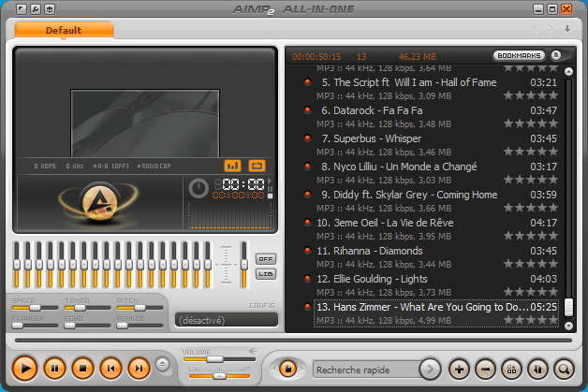This screenshot has height=392, width=588.
Task: Open settings via the wrench icon
Action: tap(36, 9)
